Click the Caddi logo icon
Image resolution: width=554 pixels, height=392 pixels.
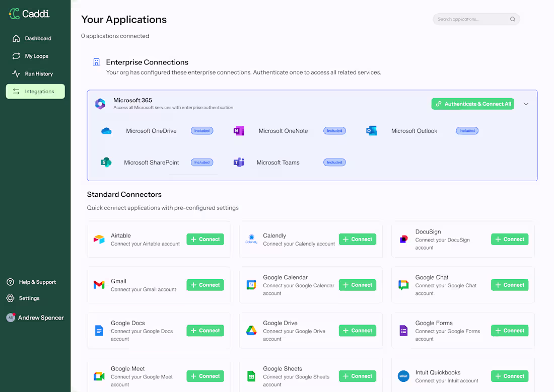click(13, 14)
